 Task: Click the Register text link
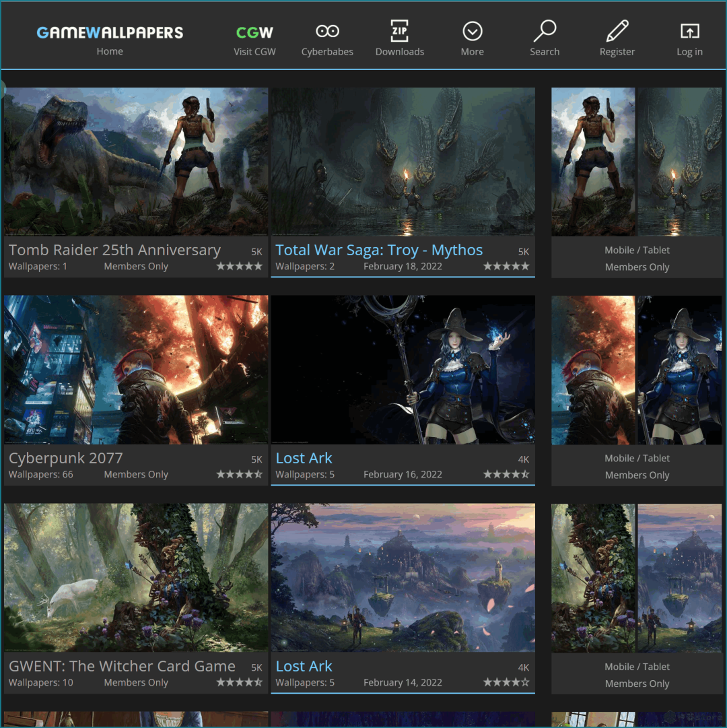(617, 52)
